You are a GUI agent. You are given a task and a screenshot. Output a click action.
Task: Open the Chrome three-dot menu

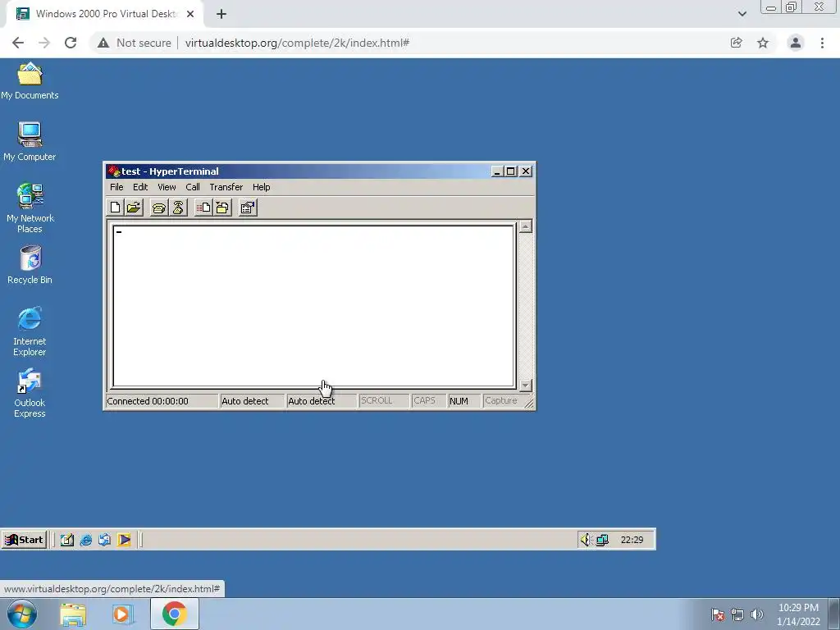822,43
